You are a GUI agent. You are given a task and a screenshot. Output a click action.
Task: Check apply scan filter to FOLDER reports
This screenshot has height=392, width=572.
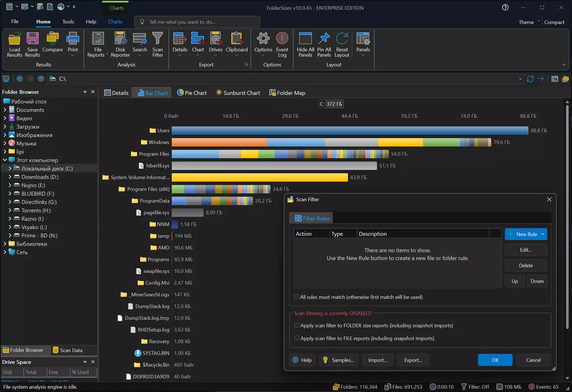pyautogui.click(x=297, y=325)
